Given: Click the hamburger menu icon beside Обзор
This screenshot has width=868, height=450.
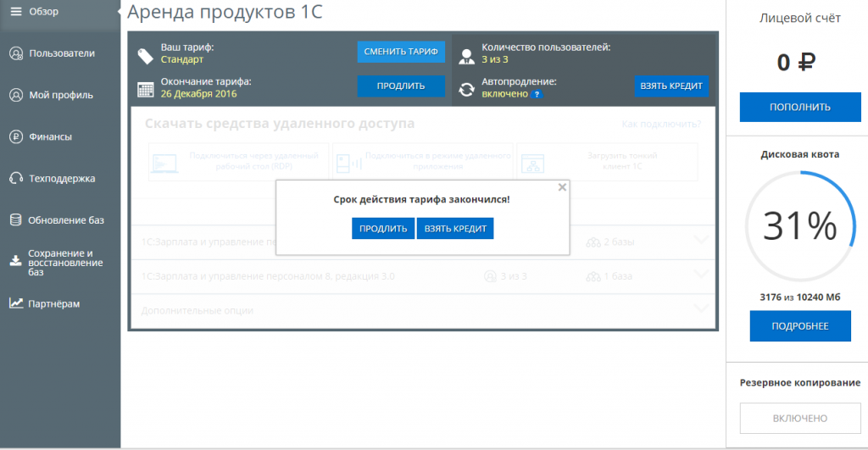Looking at the screenshot, I should [x=15, y=11].
